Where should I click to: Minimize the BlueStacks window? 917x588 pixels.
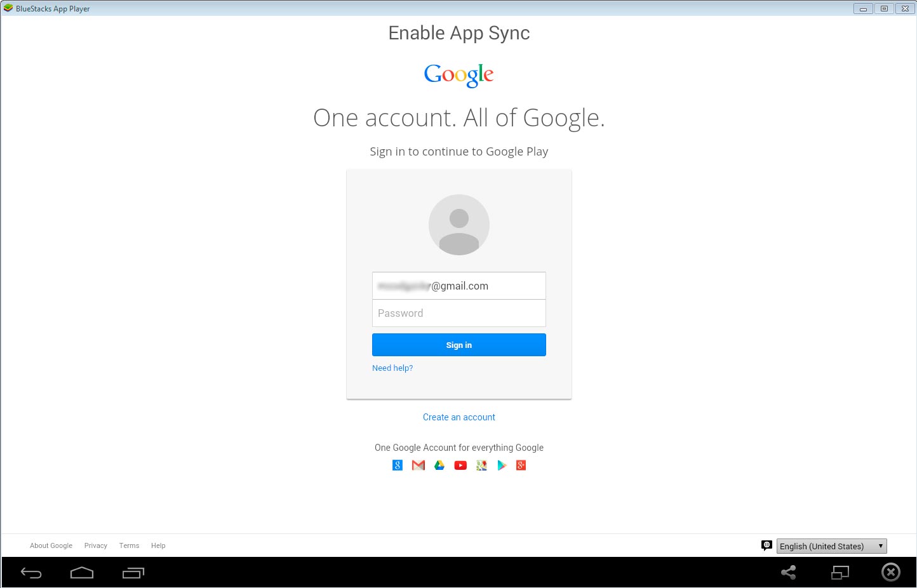click(863, 8)
